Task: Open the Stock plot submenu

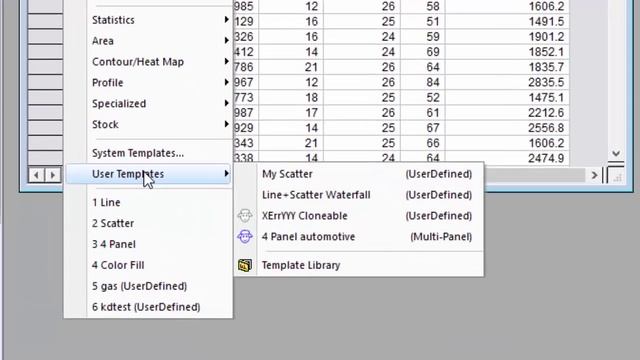Action: pyautogui.click(x=149, y=124)
